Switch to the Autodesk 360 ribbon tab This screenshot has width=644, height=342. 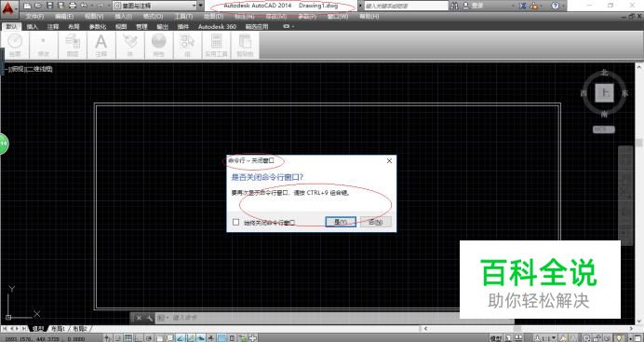[x=217, y=27]
